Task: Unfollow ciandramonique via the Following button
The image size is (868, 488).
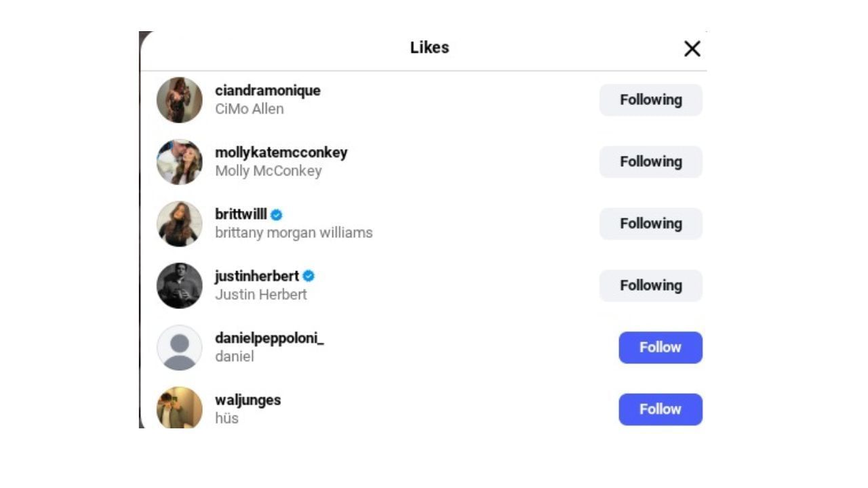Action: (650, 100)
